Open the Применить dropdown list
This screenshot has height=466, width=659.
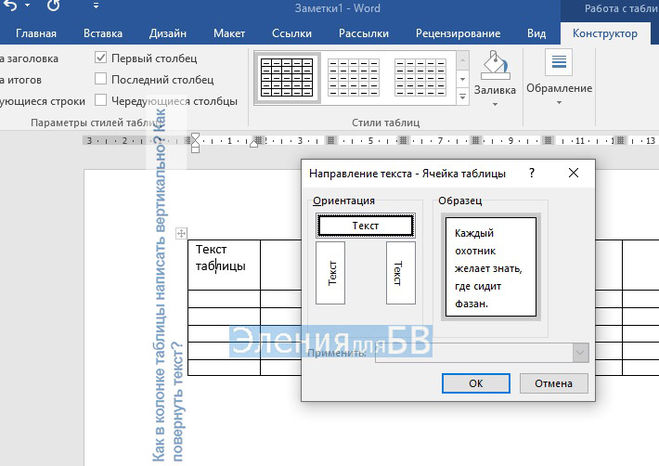coord(580,353)
